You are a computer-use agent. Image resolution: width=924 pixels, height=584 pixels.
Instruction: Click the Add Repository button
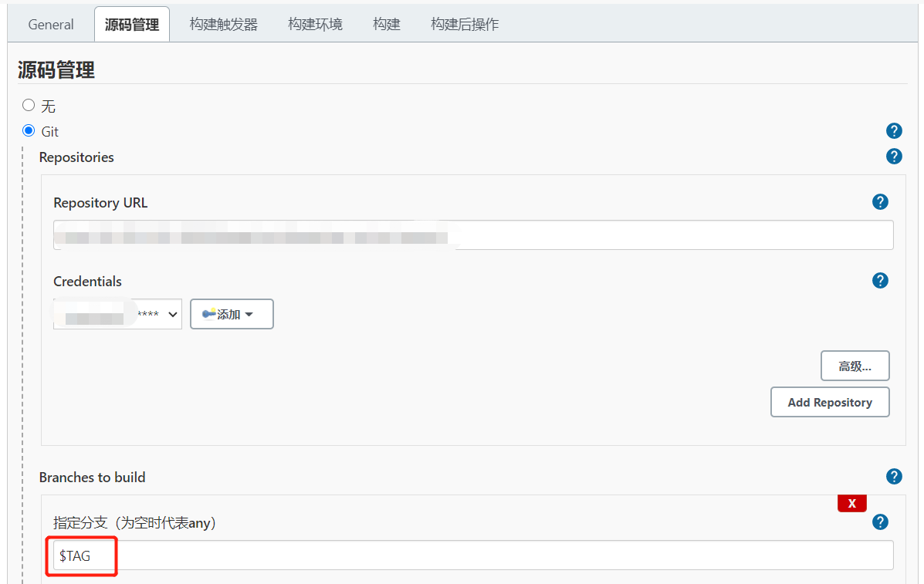830,402
